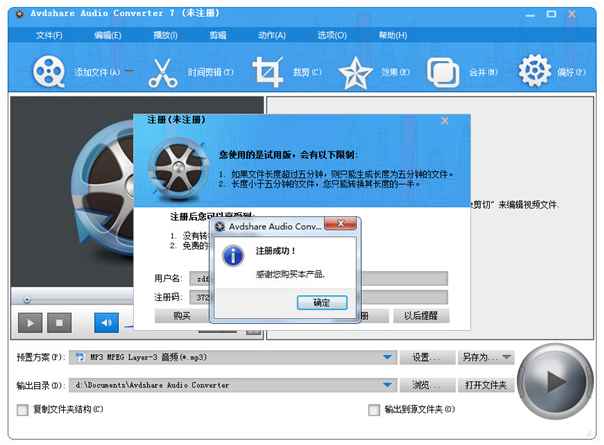Select the 时间剪辑 scissors tool
Screen dimensions: 604x445
click(163, 72)
